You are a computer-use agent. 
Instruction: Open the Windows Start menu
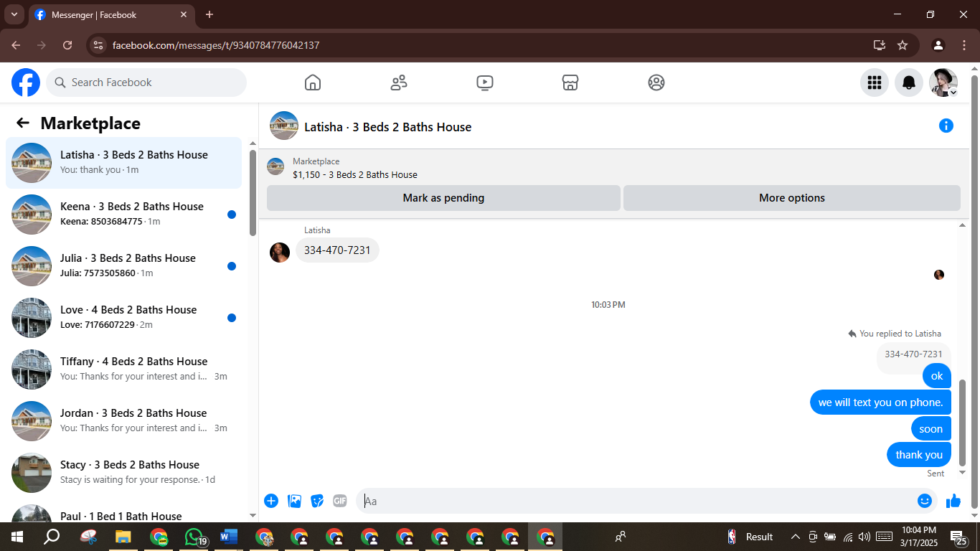(x=17, y=537)
